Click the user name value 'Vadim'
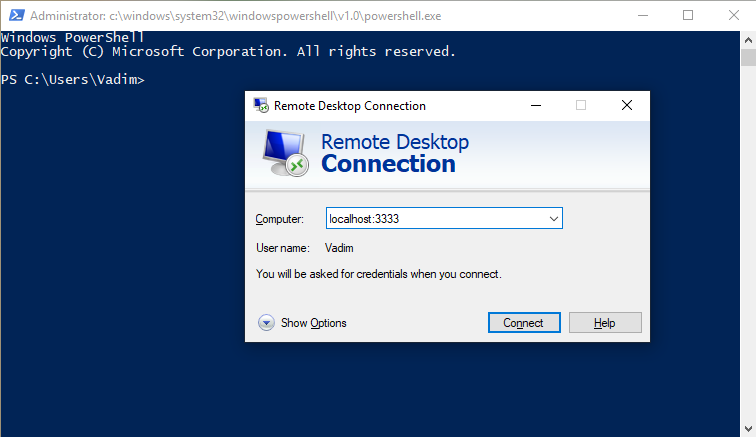The width and height of the screenshot is (756, 437). click(x=339, y=248)
